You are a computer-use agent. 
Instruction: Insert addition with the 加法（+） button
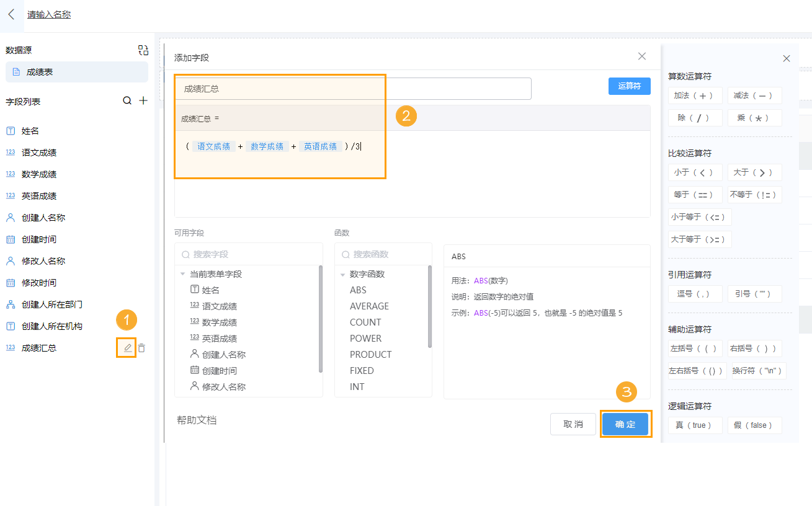[x=695, y=95]
